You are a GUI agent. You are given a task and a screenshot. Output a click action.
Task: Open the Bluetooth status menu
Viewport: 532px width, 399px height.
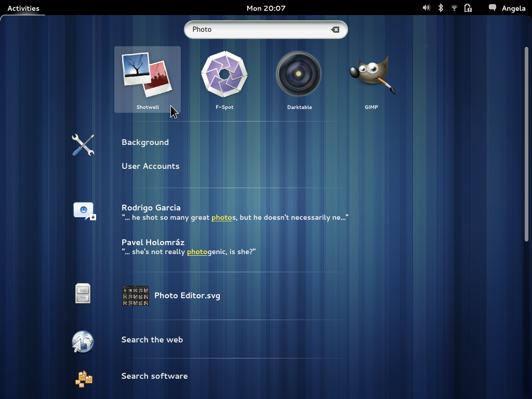coord(441,8)
